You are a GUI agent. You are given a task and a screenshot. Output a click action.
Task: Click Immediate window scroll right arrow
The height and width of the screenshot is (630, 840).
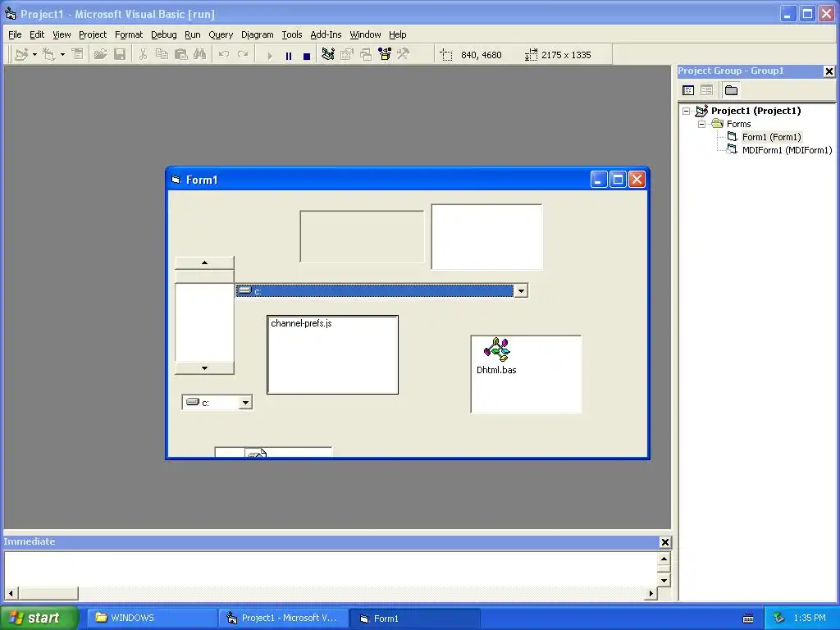(651, 593)
